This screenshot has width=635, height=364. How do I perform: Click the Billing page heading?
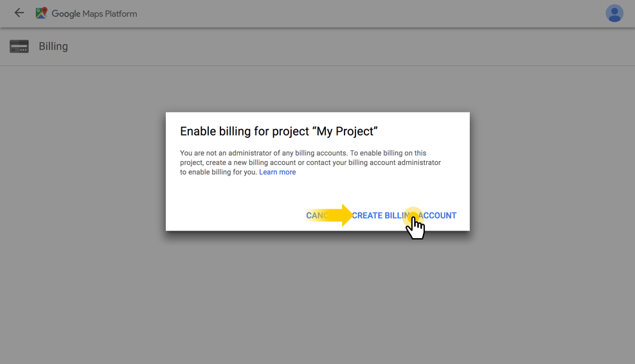pos(53,46)
